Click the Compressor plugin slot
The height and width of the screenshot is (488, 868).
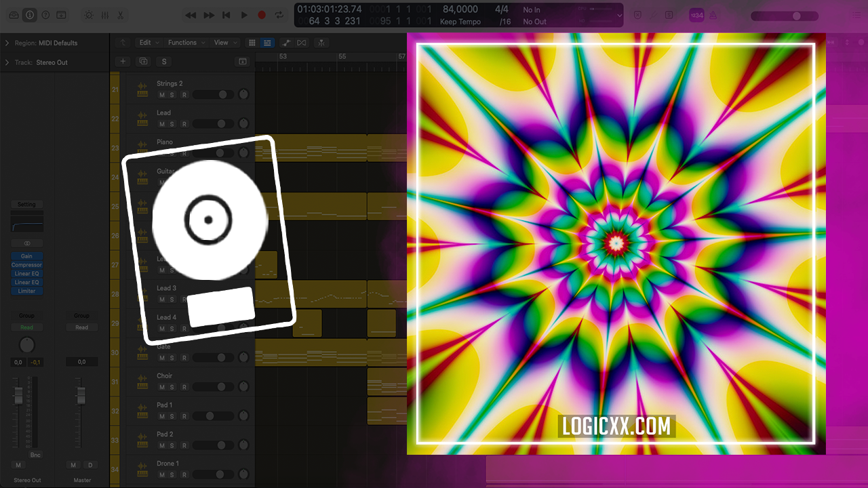[26, 265]
